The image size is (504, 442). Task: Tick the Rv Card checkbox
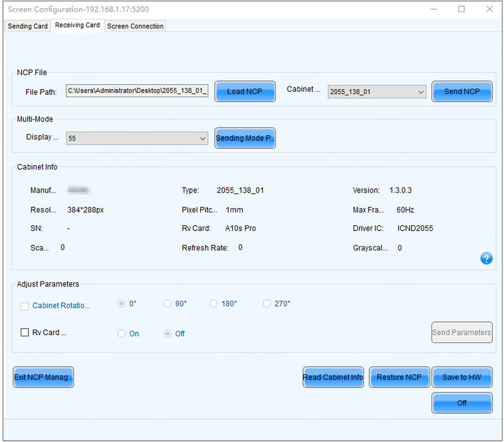(x=25, y=332)
